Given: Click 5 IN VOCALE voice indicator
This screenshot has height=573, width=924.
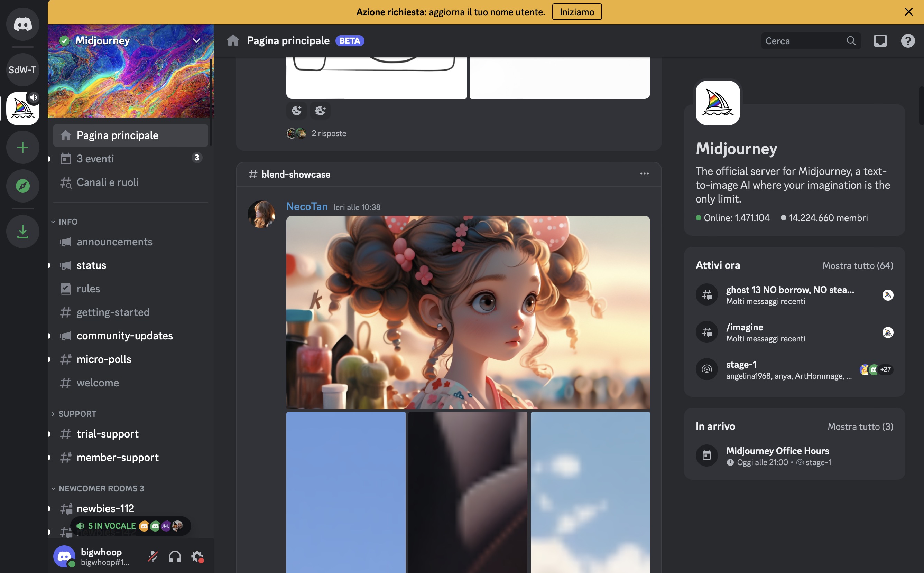Looking at the screenshot, I should pos(130,526).
